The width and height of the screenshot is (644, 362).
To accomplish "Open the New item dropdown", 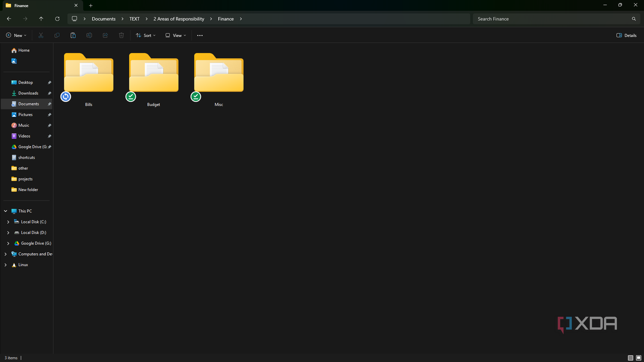I will click(x=16, y=35).
